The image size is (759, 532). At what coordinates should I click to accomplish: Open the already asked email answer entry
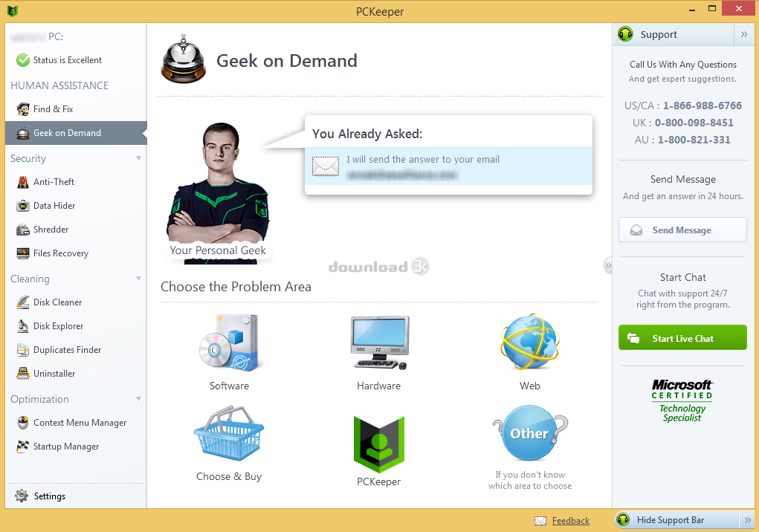pos(448,166)
